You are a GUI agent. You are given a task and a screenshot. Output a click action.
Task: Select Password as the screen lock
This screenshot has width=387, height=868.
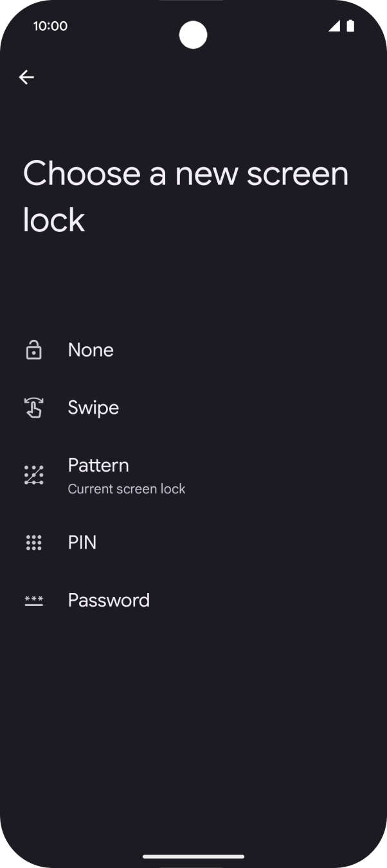[109, 601]
